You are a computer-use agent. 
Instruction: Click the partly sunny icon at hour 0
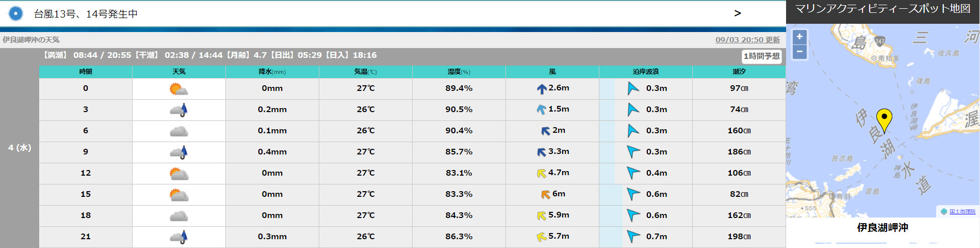coord(178,89)
